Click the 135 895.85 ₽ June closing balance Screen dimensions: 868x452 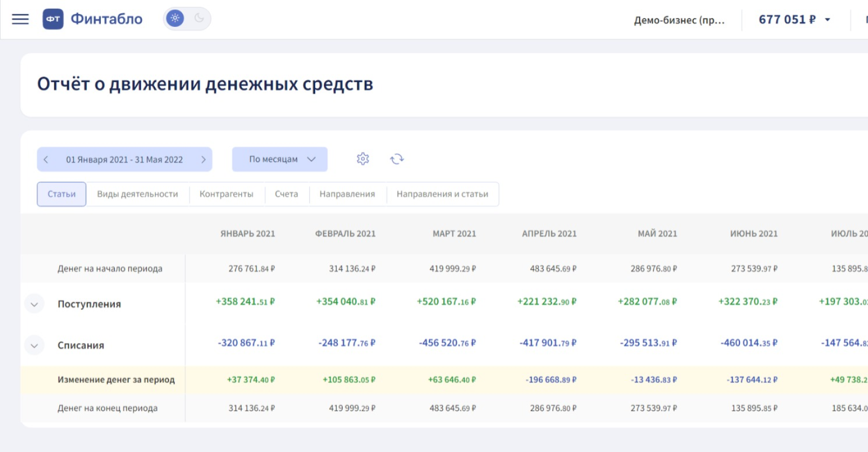[x=754, y=408]
